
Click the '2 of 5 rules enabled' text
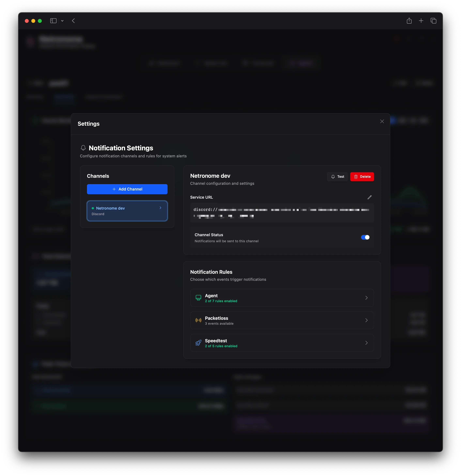click(221, 346)
